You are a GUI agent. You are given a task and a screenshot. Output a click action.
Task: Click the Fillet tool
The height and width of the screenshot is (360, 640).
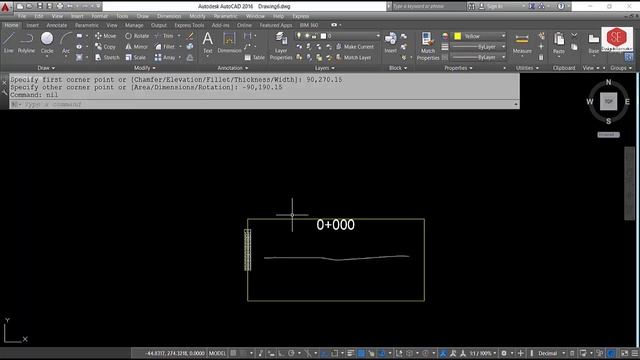click(165, 47)
